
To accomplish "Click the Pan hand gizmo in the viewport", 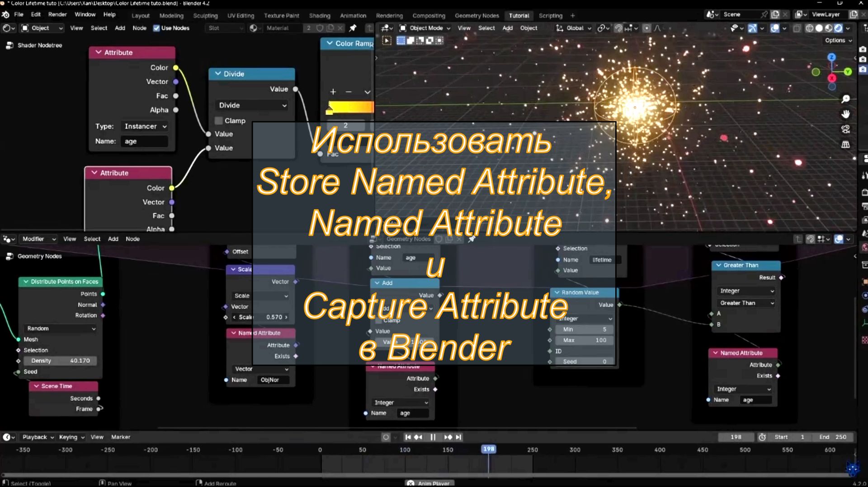I will [x=845, y=114].
